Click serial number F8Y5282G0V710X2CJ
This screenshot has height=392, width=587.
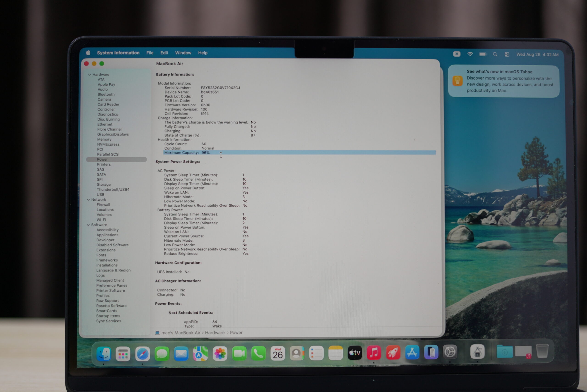(x=220, y=88)
